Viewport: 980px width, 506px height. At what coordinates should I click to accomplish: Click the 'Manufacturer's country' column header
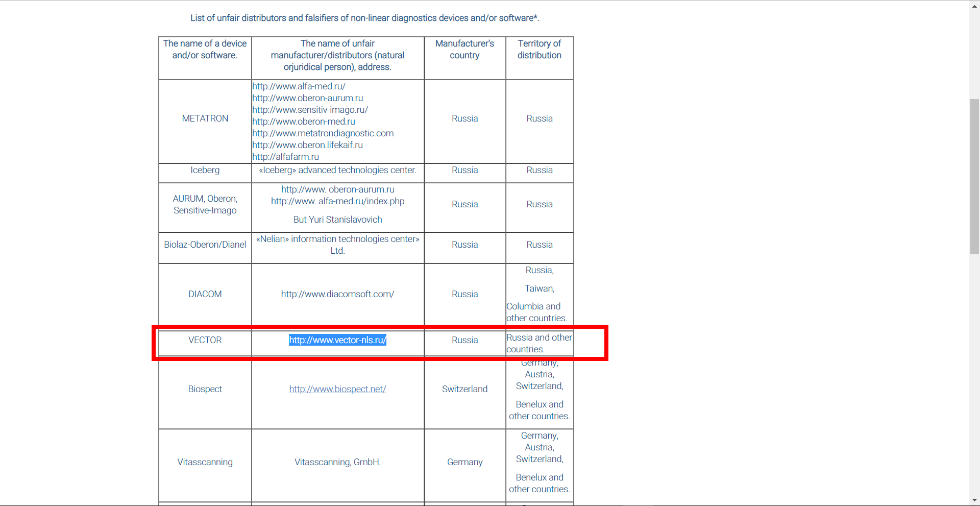point(464,50)
